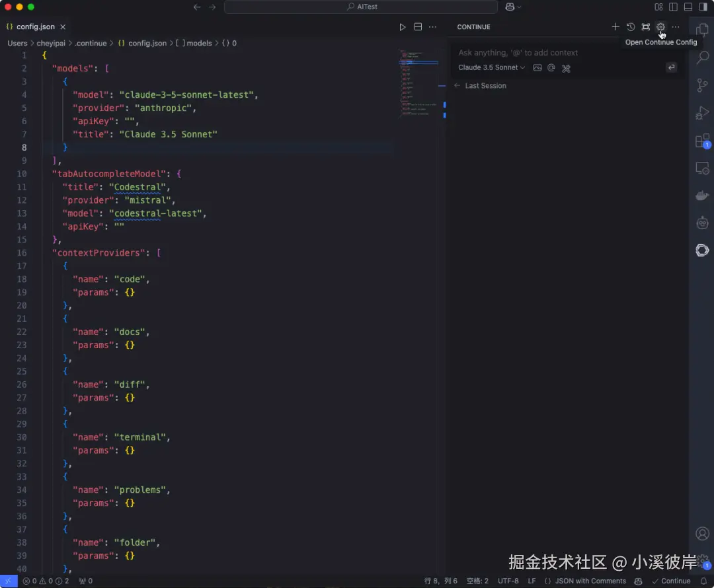Open the Explorer view in activity bar

(x=702, y=30)
